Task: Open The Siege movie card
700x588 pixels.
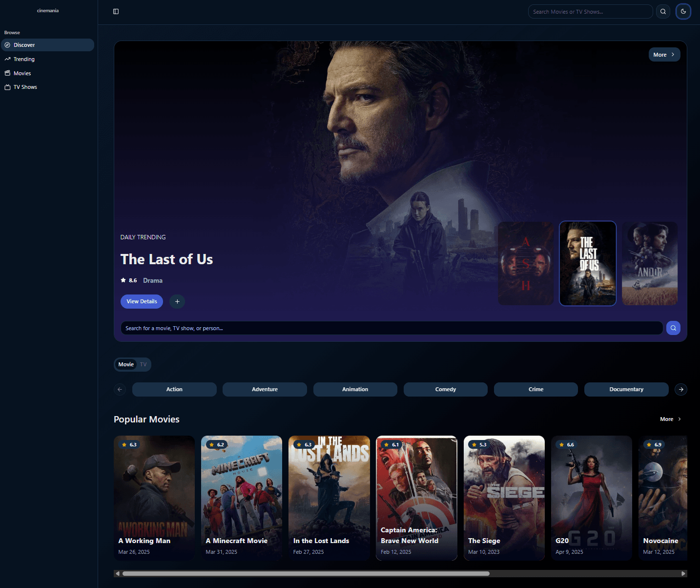Action: [x=504, y=498]
